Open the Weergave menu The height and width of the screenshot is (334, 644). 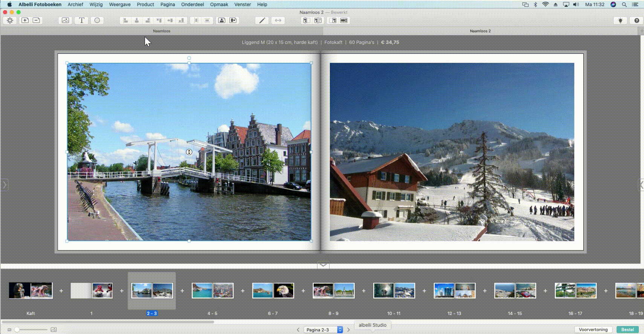[x=120, y=5]
